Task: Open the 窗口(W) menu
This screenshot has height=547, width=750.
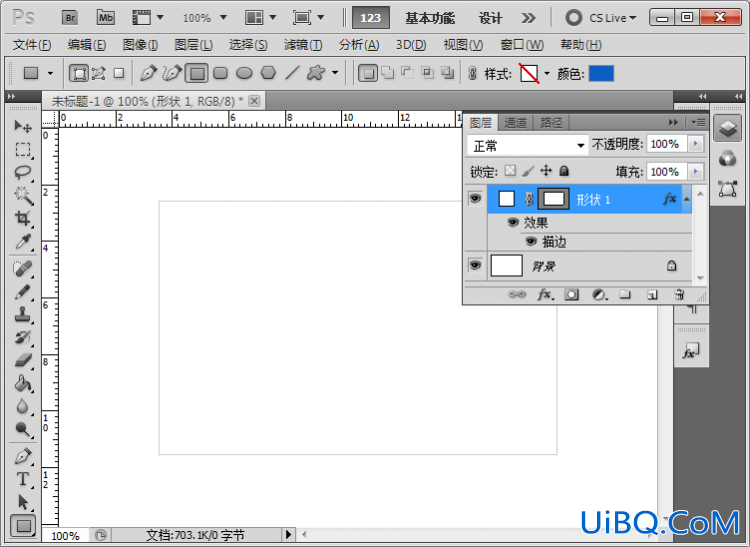Action: [x=522, y=45]
